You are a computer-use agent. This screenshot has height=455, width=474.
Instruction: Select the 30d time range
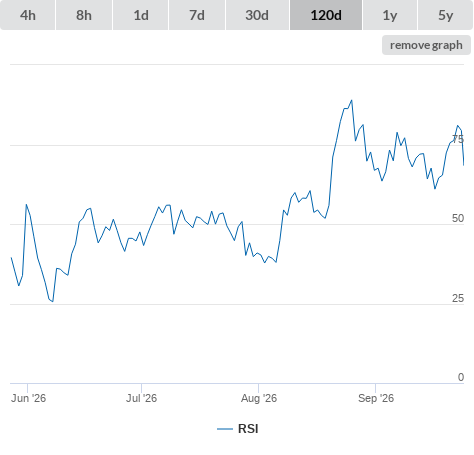tap(257, 15)
